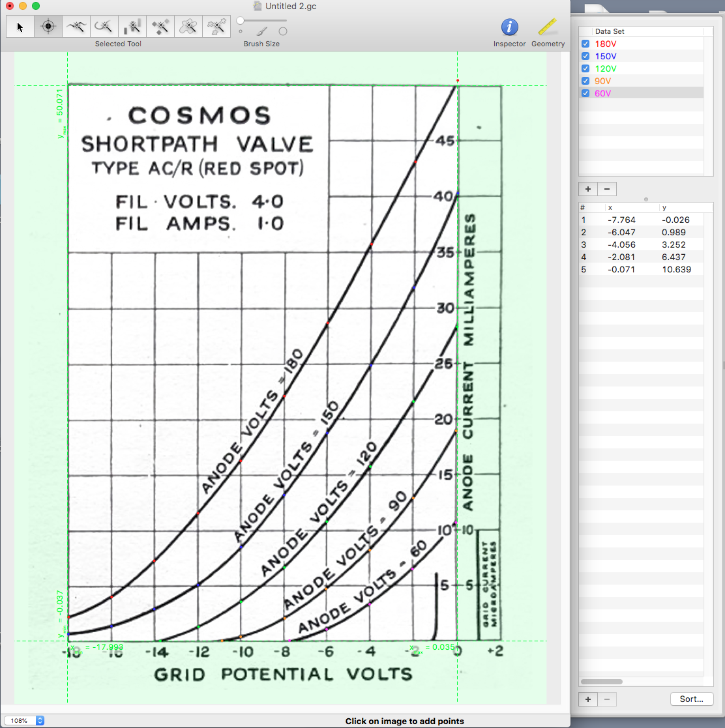Uncheck the 90V data set checkbox
Screen dimensions: 725x728
pos(585,81)
